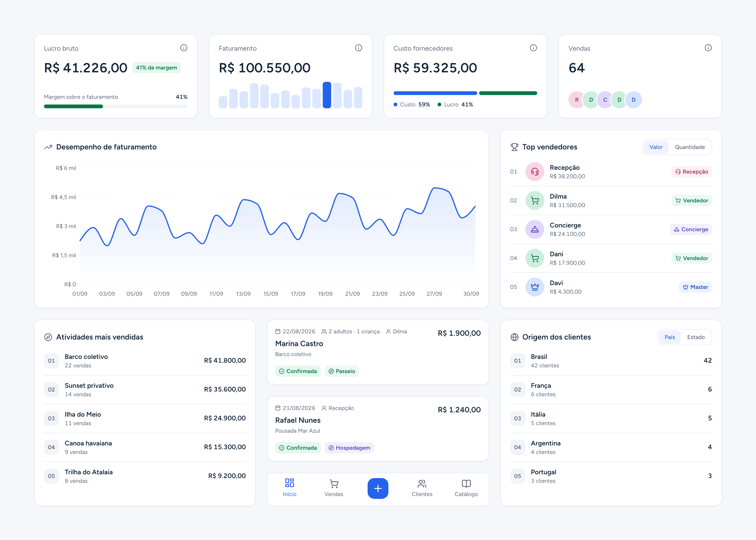Open the Rafael Nunes sale name

point(298,420)
